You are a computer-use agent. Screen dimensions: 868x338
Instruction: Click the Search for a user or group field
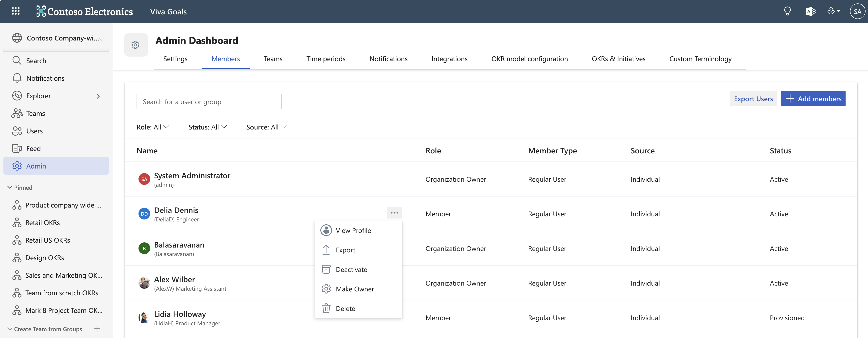(x=208, y=101)
